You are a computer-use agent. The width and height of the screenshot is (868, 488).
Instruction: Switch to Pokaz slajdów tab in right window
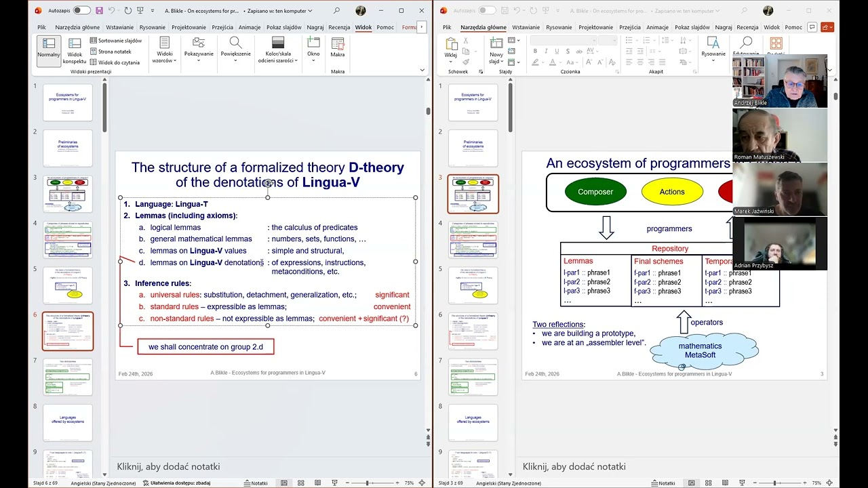point(692,27)
